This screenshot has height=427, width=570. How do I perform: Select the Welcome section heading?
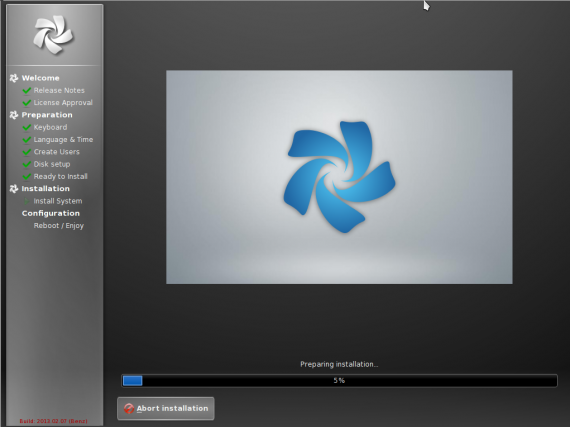[x=40, y=78]
